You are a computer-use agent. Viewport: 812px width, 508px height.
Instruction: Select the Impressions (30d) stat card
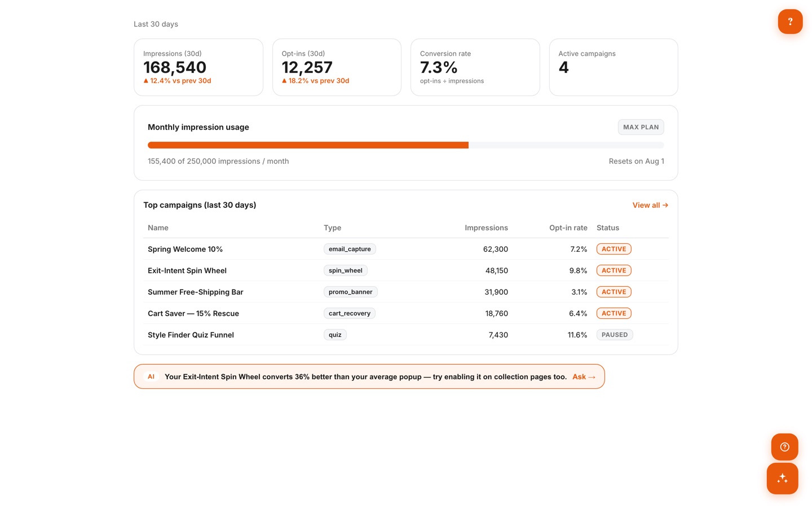coord(198,67)
